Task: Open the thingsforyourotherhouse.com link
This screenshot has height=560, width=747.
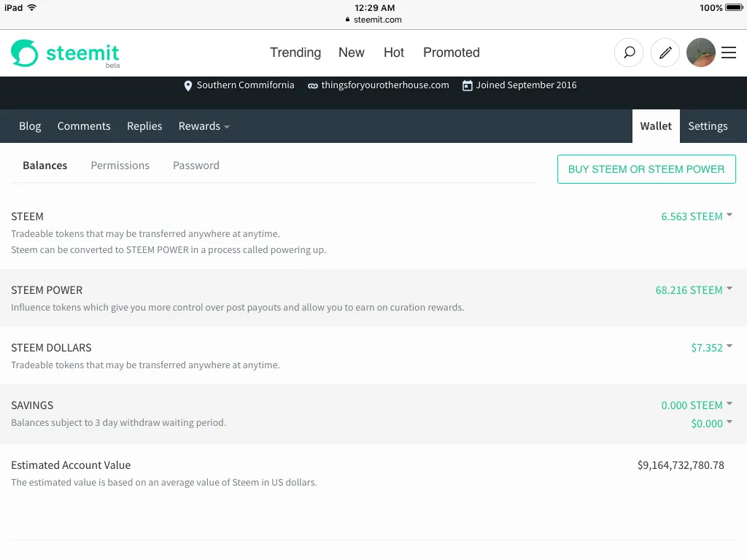Action: 385,85
